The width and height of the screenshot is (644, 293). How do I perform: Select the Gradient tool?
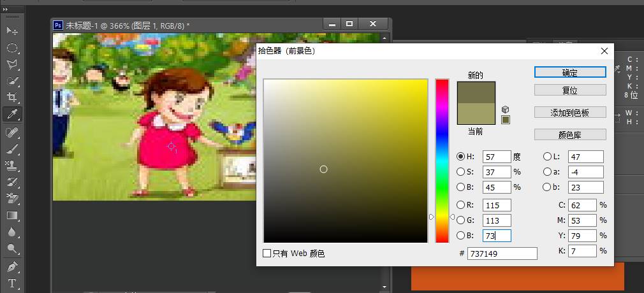coord(12,215)
